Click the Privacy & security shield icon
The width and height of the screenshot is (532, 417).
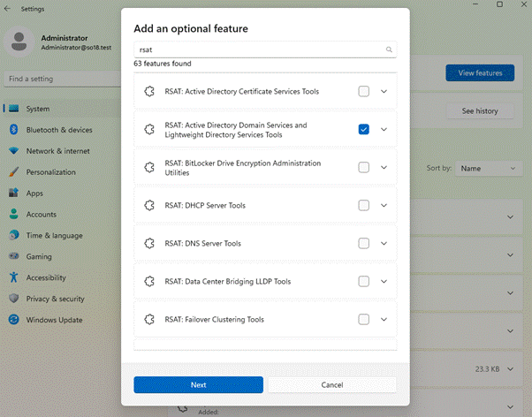point(13,299)
